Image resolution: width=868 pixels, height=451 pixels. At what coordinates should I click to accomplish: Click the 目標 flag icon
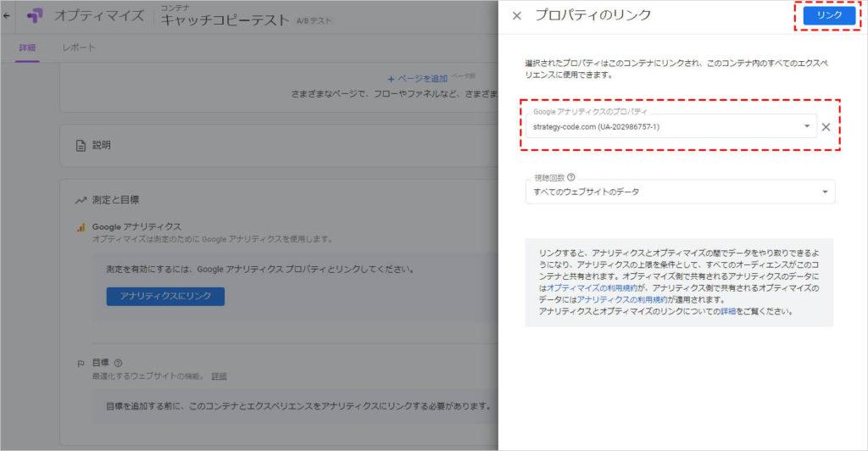point(81,363)
